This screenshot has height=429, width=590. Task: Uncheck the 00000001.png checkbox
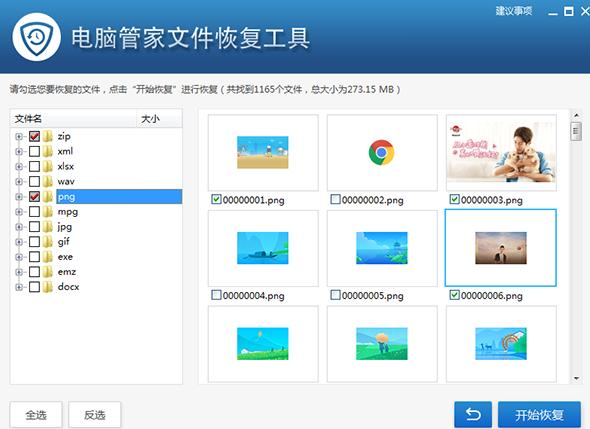tap(216, 199)
